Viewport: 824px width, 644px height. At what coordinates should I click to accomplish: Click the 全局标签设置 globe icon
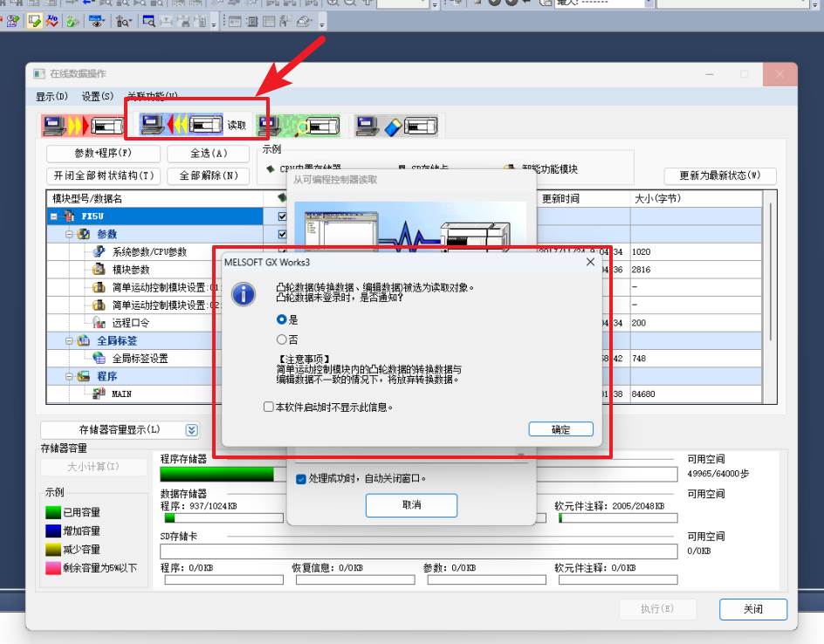click(x=99, y=359)
